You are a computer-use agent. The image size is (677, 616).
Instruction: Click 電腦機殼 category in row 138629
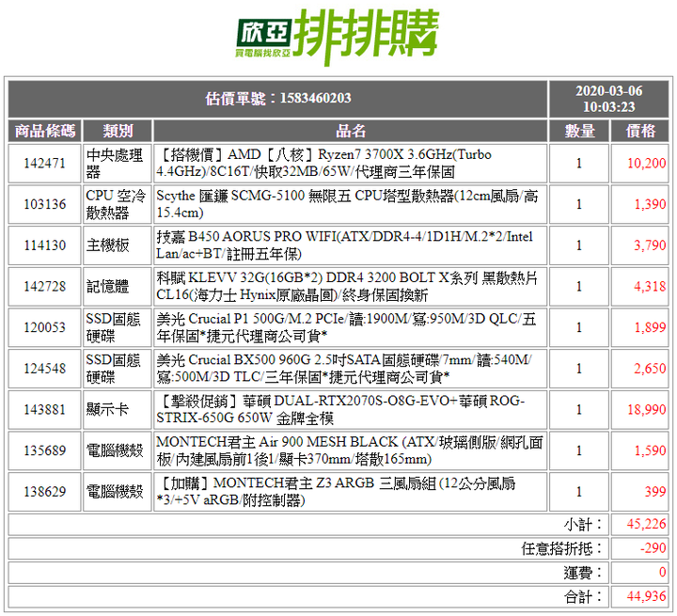(118, 492)
